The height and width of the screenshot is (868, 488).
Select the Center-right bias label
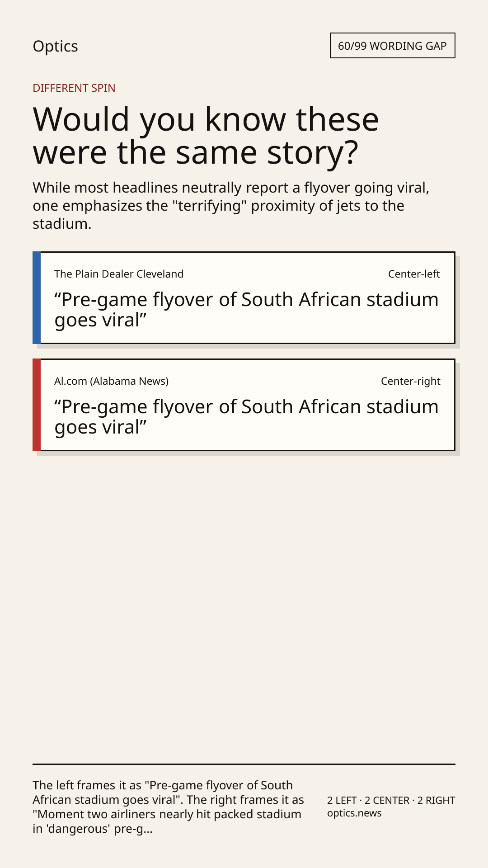pos(410,381)
